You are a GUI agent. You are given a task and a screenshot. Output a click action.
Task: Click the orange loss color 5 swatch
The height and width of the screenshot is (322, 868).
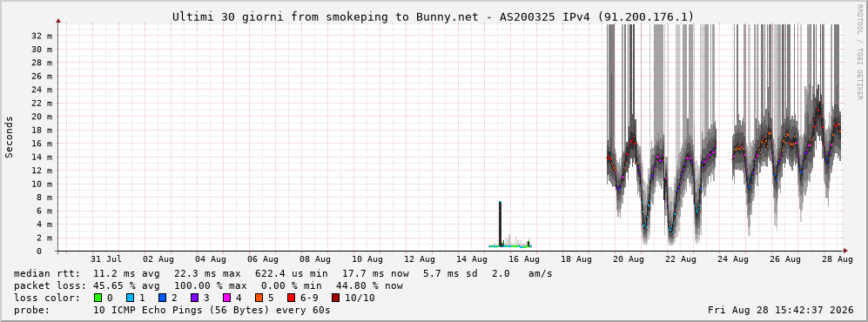259,298
